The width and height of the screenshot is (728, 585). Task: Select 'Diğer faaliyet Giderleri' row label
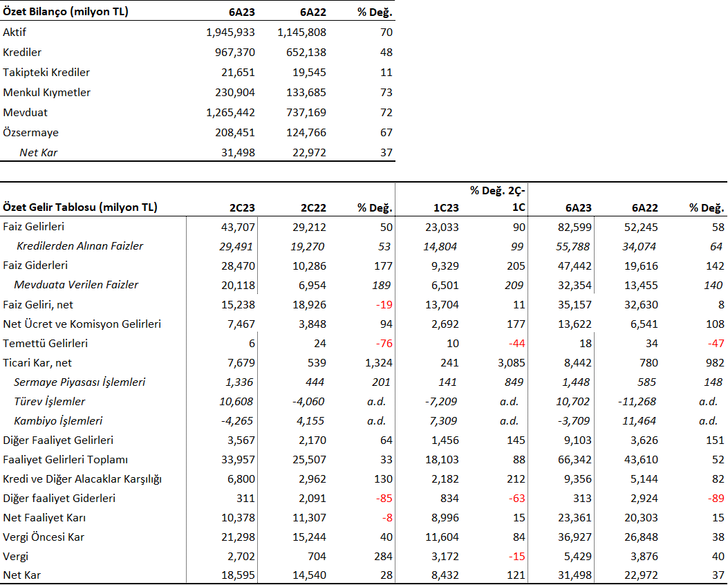(59, 499)
